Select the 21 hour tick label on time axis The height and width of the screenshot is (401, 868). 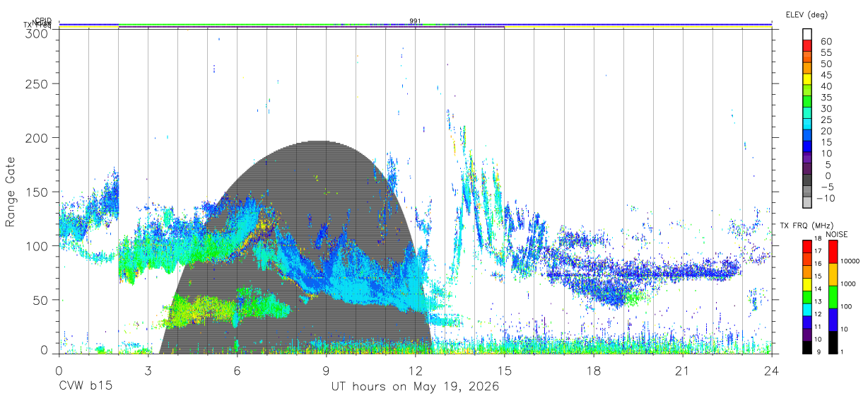[682, 370]
